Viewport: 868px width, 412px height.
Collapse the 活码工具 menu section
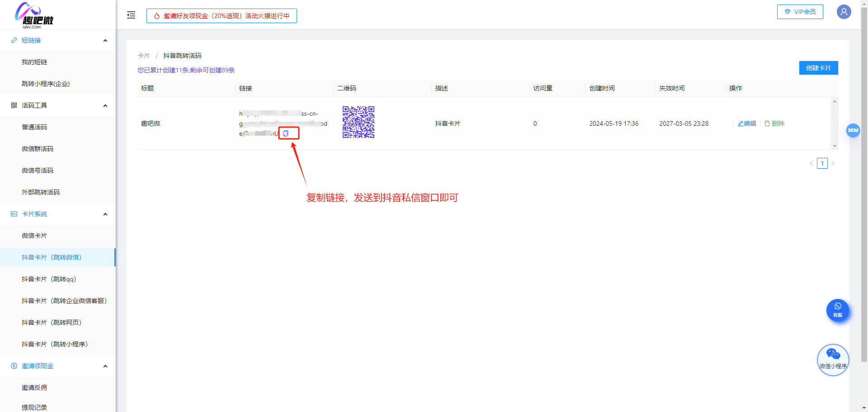pyautogui.click(x=105, y=105)
